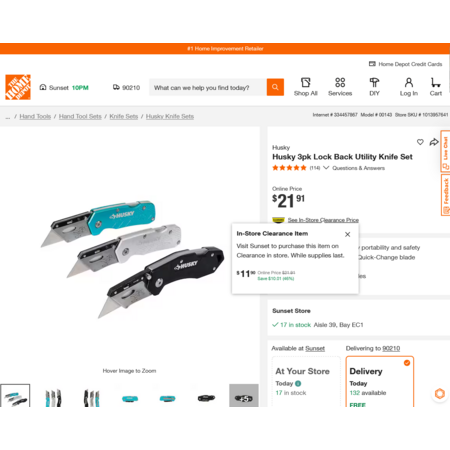This screenshot has width=450, height=450.
Task: Close the In-Store Clearance Item popup
Action: (347, 234)
